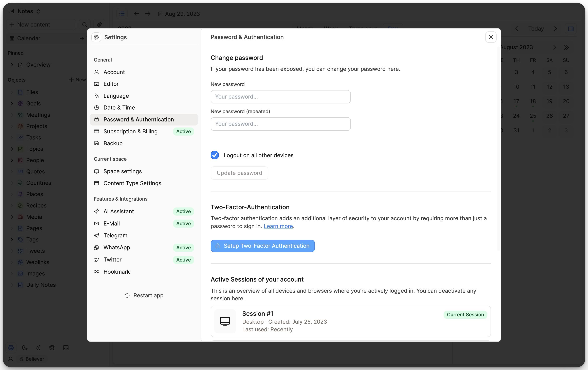Open the Learn more link about two-factor authentication
This screenshot has height=370, width=588.
click(x=278, y=226)
